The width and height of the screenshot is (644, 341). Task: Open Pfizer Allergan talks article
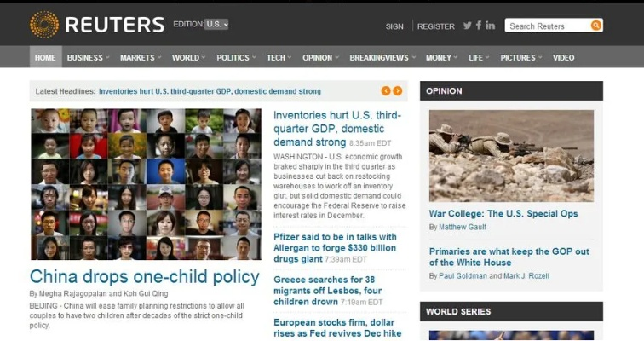(335, 248)
